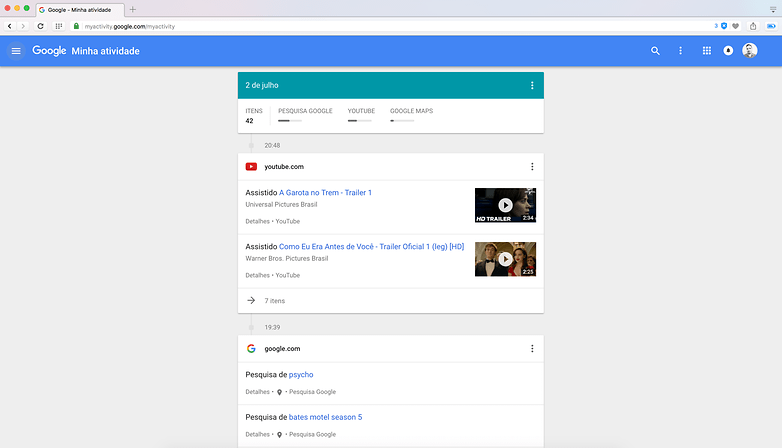The height and width of the screenshot is (448, 782).
Task: Filter by Pesquisa Google category
Action: (x=305, y=114)
